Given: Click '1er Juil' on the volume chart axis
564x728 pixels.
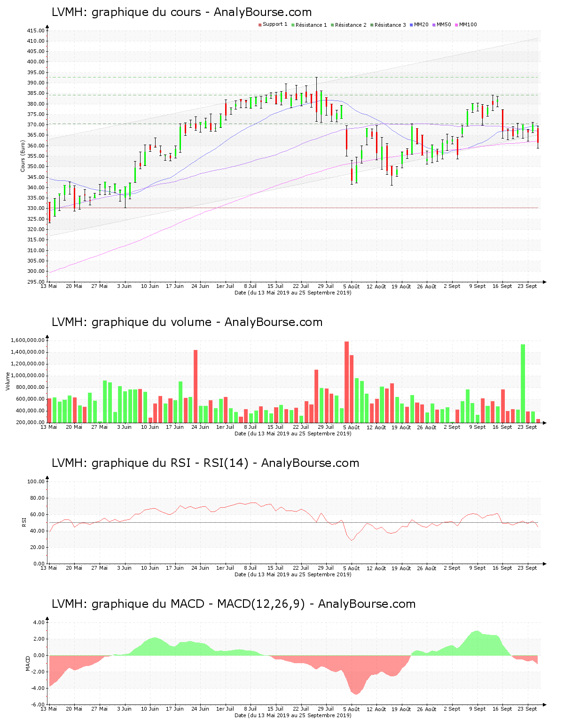Looking at the screenshot, I should click(225, 427).
